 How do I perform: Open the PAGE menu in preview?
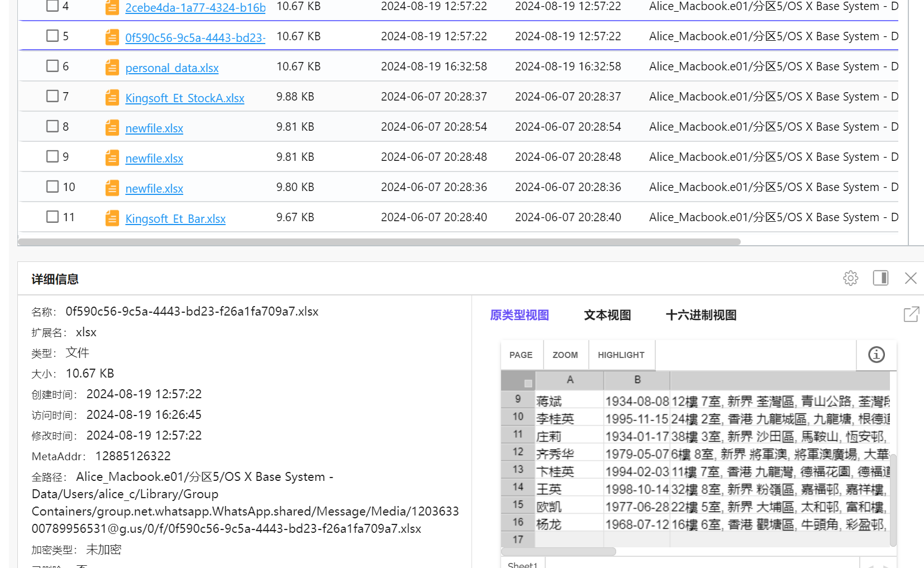pyautogui.click(x=521, y=355)
